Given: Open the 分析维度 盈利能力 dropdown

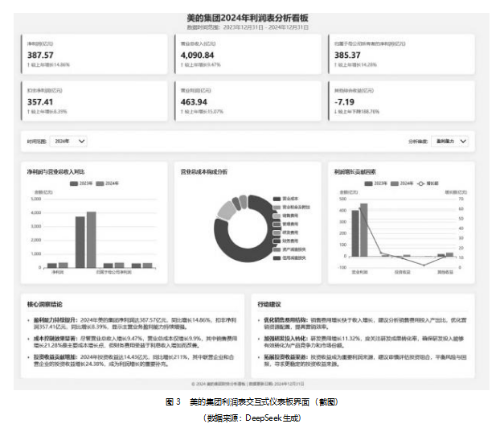Looking at the screenshot, I should (x=450, y=141).
